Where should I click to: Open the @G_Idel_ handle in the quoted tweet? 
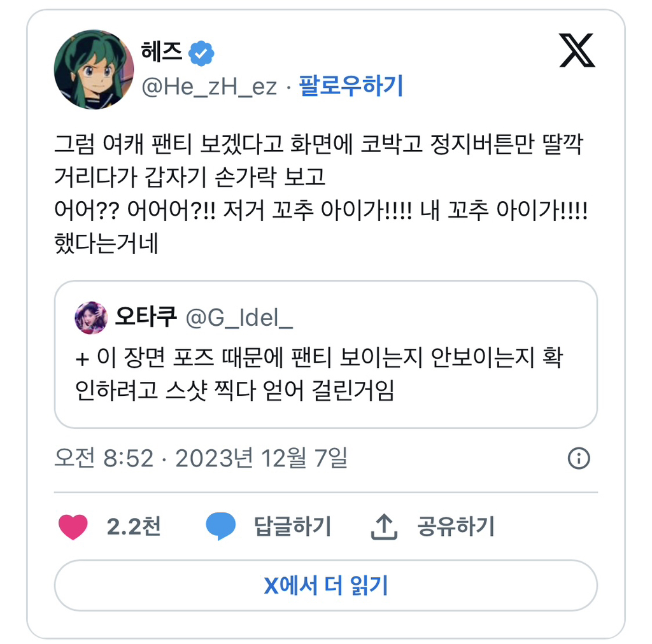(239, 318)
